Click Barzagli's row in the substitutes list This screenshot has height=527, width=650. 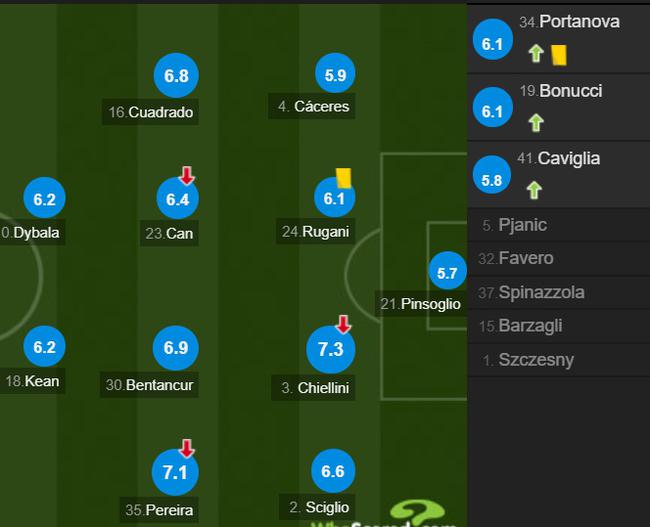558,326
